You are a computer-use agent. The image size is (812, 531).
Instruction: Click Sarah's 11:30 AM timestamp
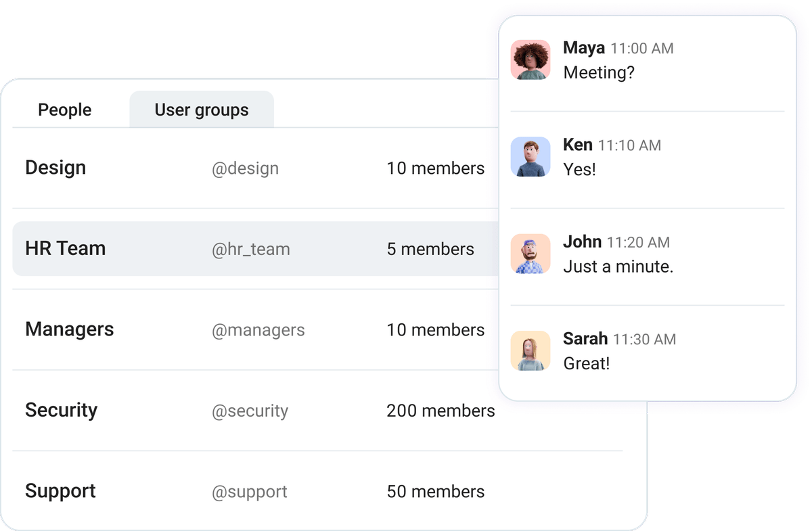click(644, 340)
